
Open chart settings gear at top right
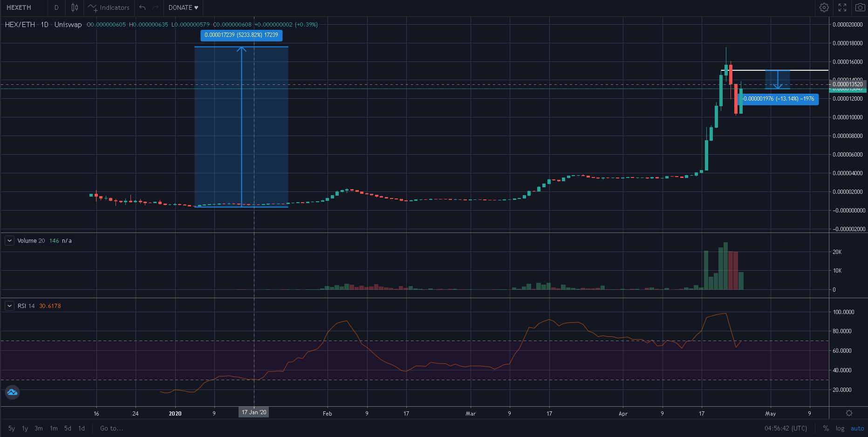[824, 7]
